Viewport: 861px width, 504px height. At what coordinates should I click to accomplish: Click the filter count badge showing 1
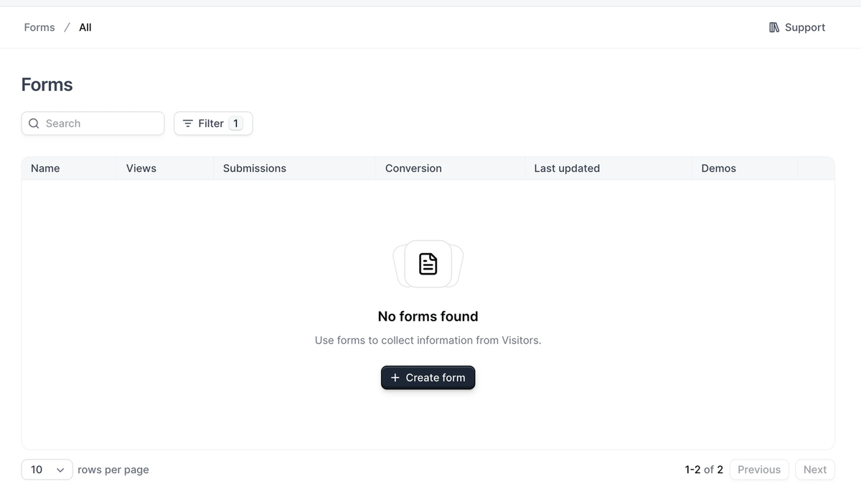coord(235,123)
